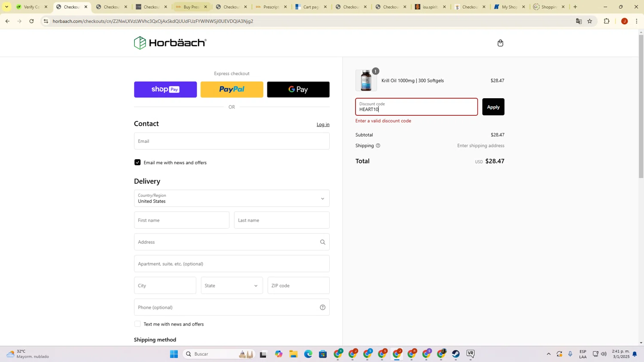Open Copilot from the taskbar
Screen dimensions: 644x362
pos(279,354)
